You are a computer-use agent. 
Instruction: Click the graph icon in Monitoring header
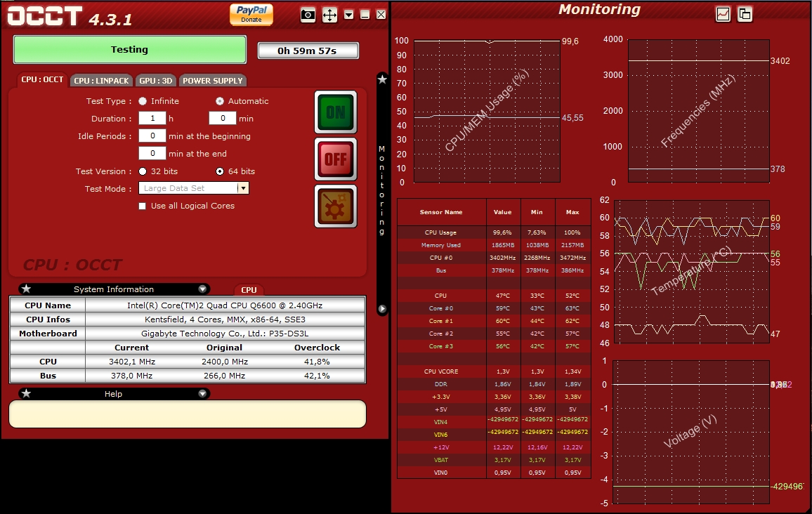pos(723,14)
